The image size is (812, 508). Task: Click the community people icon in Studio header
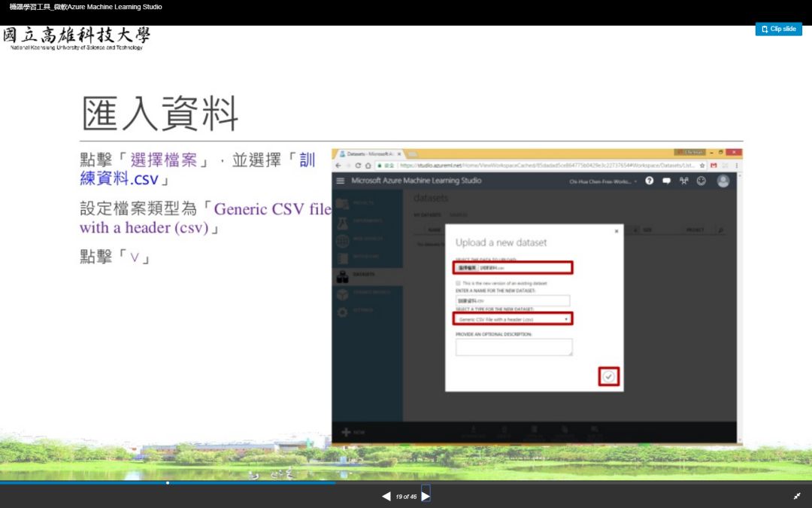click(x=683, y=181)
